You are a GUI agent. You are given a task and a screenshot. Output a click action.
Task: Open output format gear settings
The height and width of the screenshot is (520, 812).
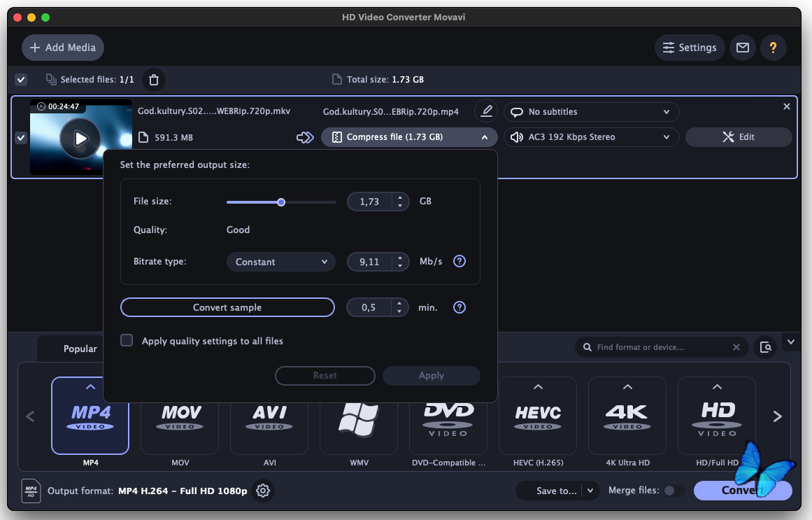pyautogui.click(x=263, y=491)
